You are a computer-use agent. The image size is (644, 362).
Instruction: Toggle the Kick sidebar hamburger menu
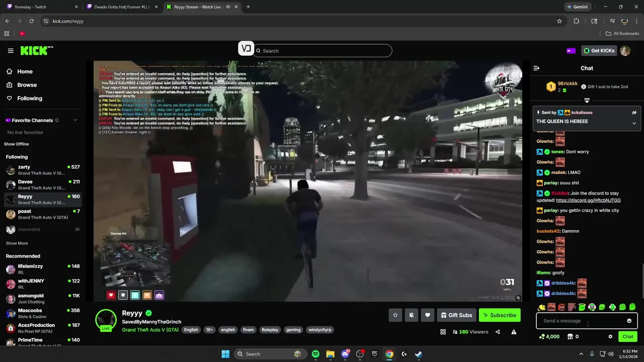coord(11,51)
